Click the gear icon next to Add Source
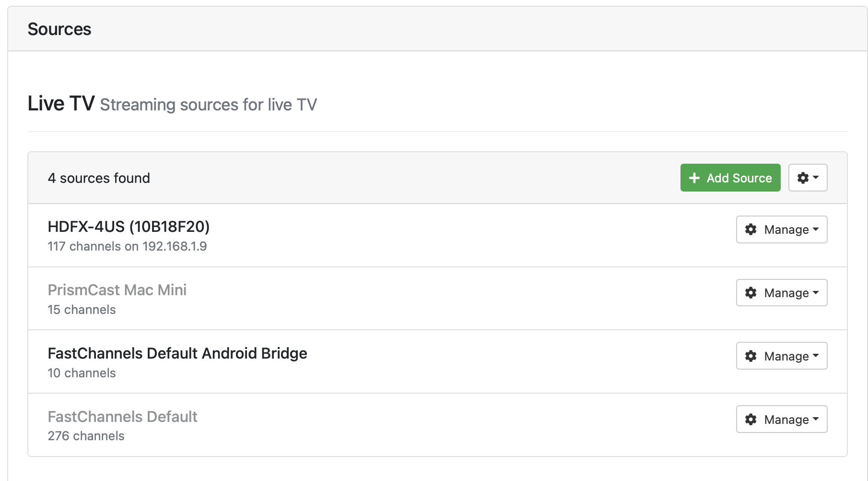The image size is (868, 481). click(803, 178)
